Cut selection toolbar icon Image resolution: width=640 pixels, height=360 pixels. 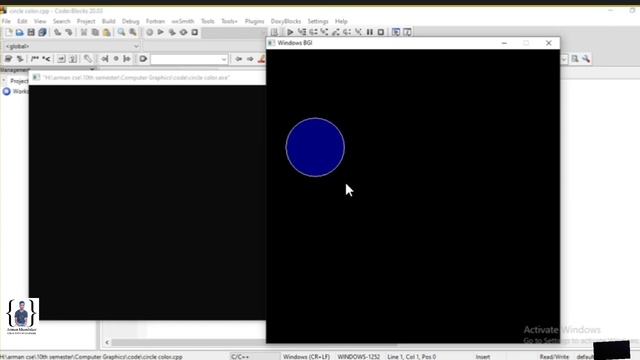coord(84,32)
